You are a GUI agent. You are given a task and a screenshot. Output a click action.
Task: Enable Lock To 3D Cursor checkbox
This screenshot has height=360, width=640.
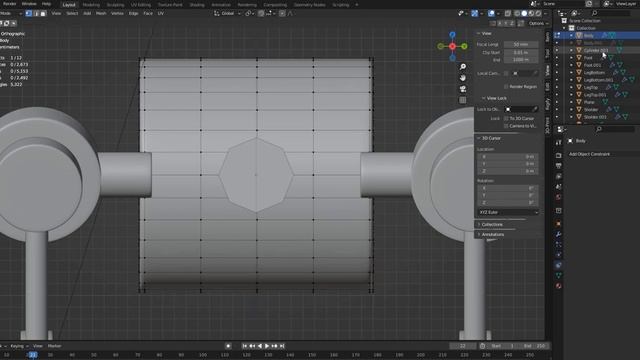coord(506,118)
